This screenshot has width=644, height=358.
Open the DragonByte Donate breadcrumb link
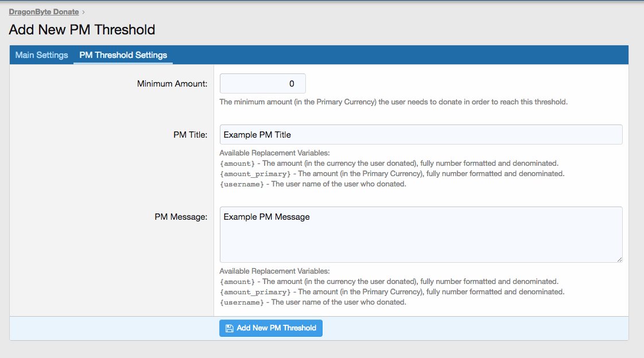[44, 11]
